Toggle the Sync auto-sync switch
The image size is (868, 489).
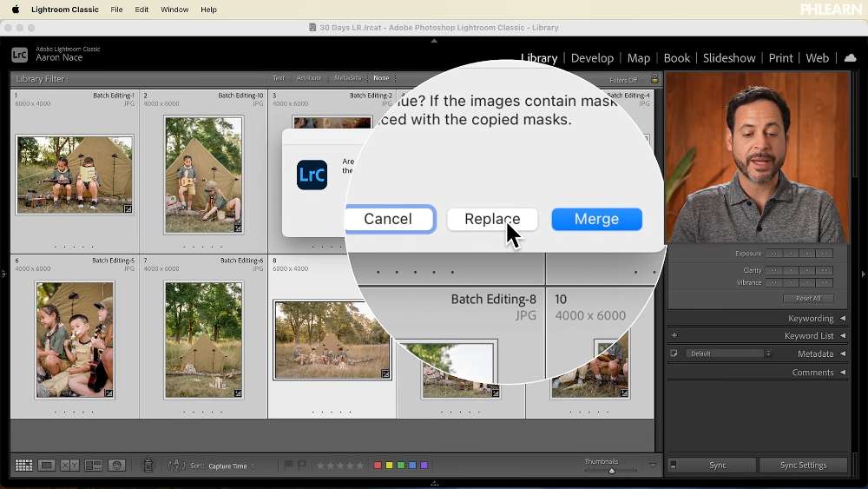674,466
